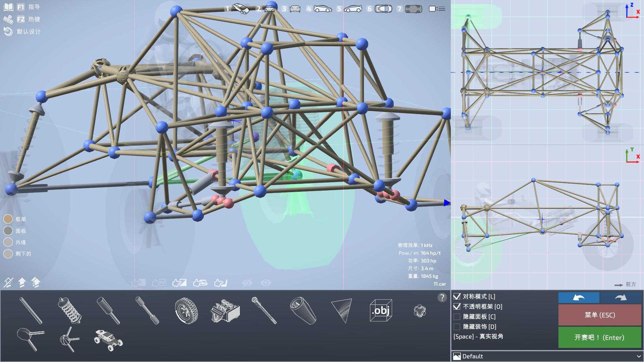Switch to camera view 1 (3D perspective)

pyautogui.click(x=237, y=9)
